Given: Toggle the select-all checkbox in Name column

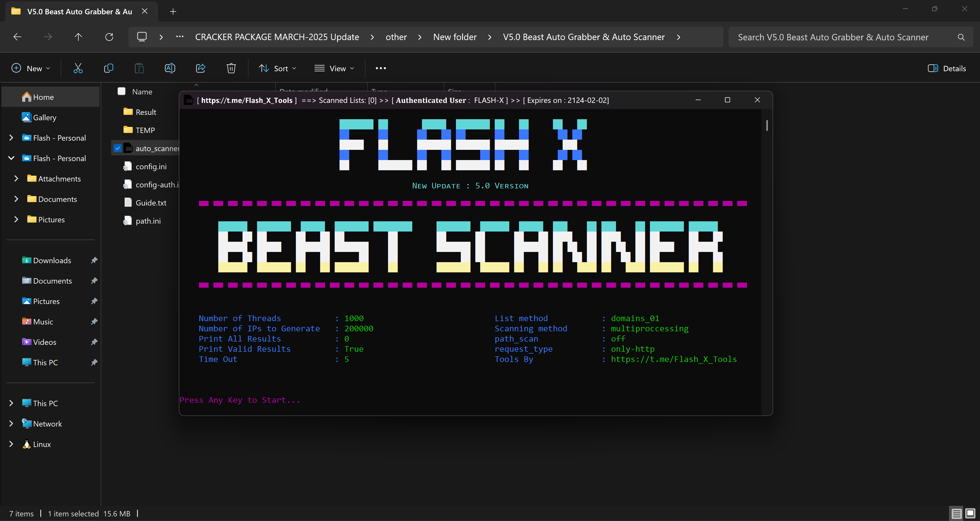Looking at the screenshot, I should [121, 91].
